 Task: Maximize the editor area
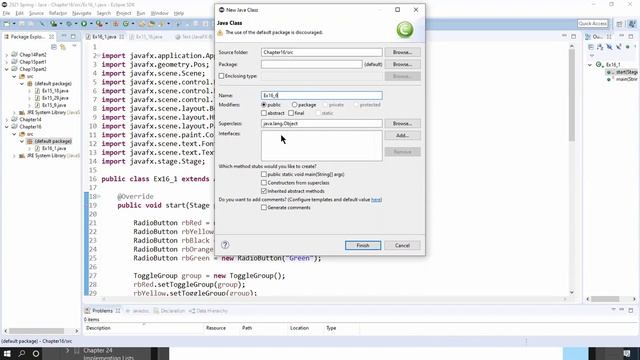573,36
